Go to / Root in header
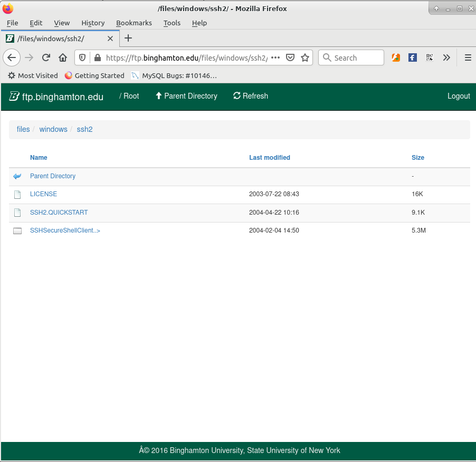Screen dimensions: 476x462 pyautogui.click(x=129, y=96)
